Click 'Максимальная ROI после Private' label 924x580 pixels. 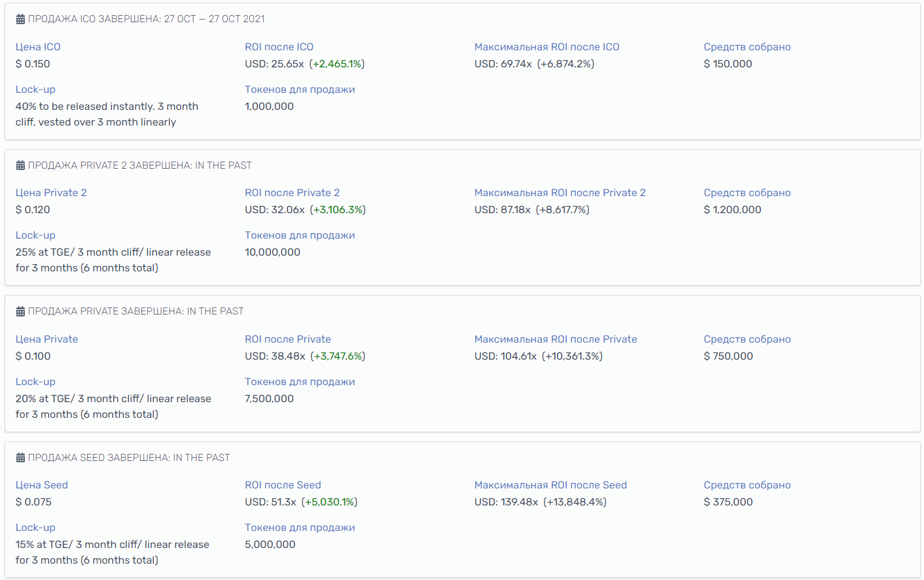point(556,339)
